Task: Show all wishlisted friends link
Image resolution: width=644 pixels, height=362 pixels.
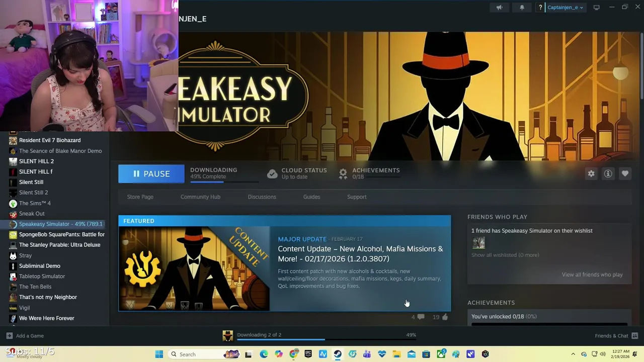Action: coord(505,255)
